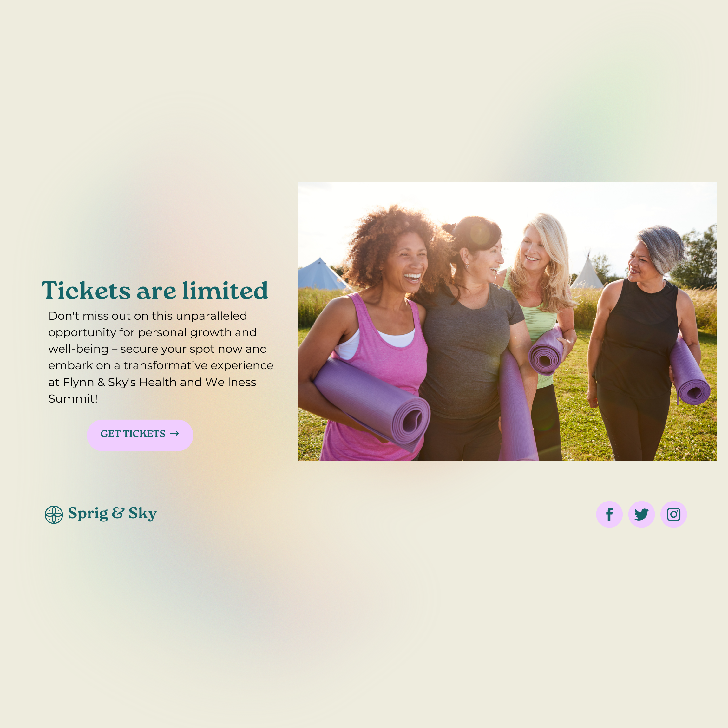Click the blue tent in the photo
The height and width of the screenshot is (728, 728).
tap(320, 274)
